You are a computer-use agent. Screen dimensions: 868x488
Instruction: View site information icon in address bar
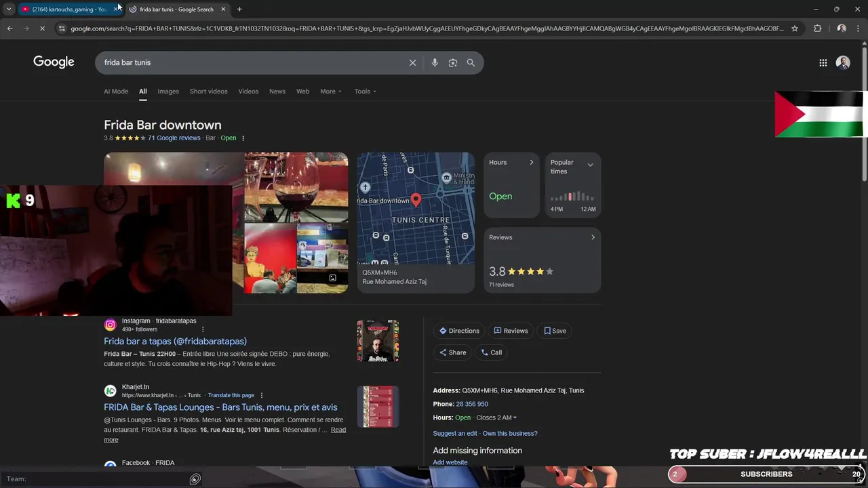[x=62, y=28]
